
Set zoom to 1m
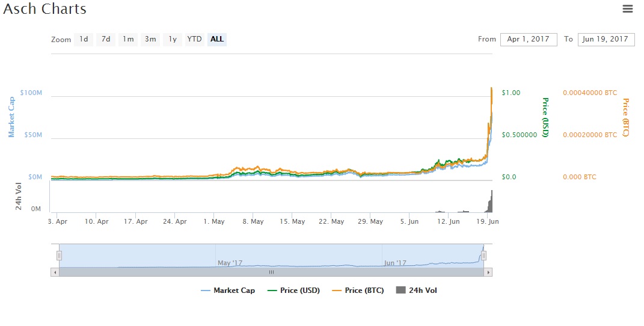[x=128, y=39]
